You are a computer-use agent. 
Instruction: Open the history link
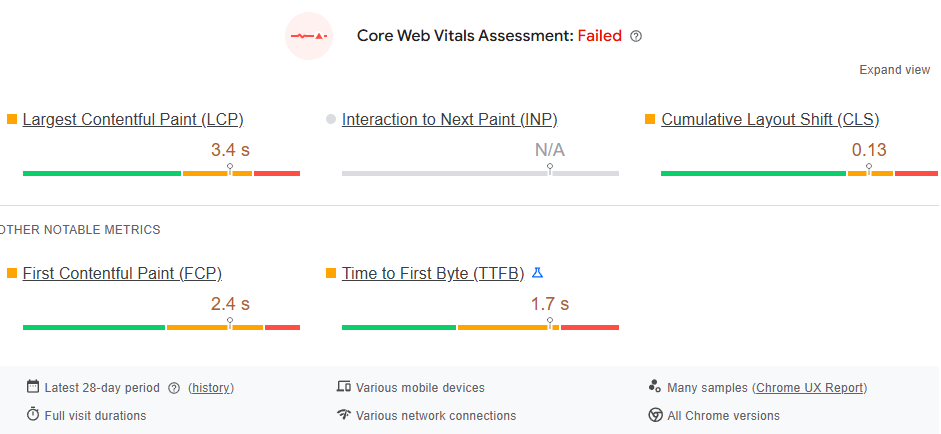pos(211,388)
